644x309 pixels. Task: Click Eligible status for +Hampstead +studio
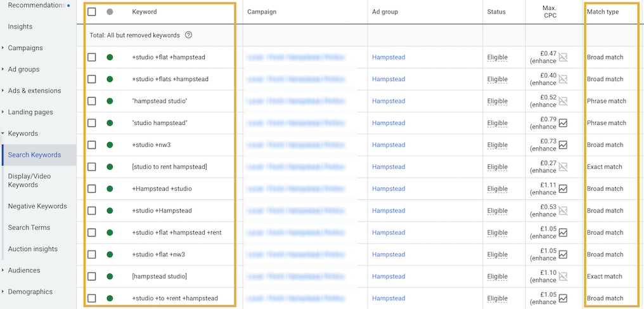[x=498, y=189]
